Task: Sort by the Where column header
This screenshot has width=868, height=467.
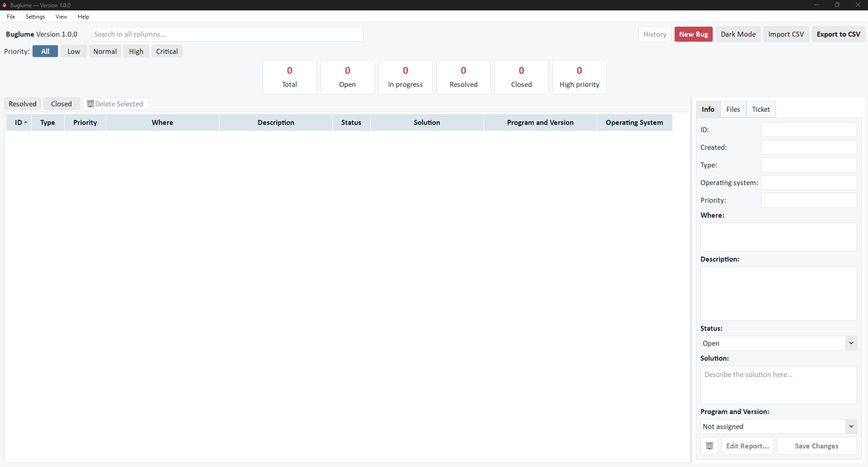Action: pyautogui.click(x=163, y=123)
